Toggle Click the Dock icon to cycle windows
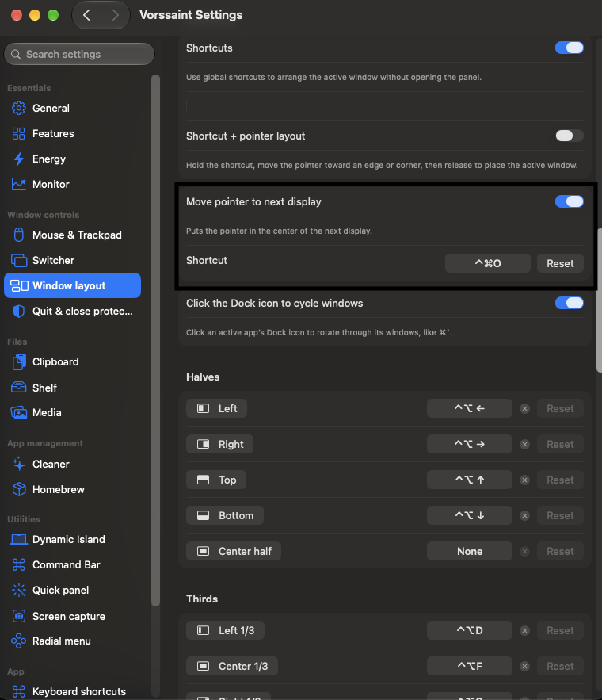The image size is (602, 700). click(569, 303)
